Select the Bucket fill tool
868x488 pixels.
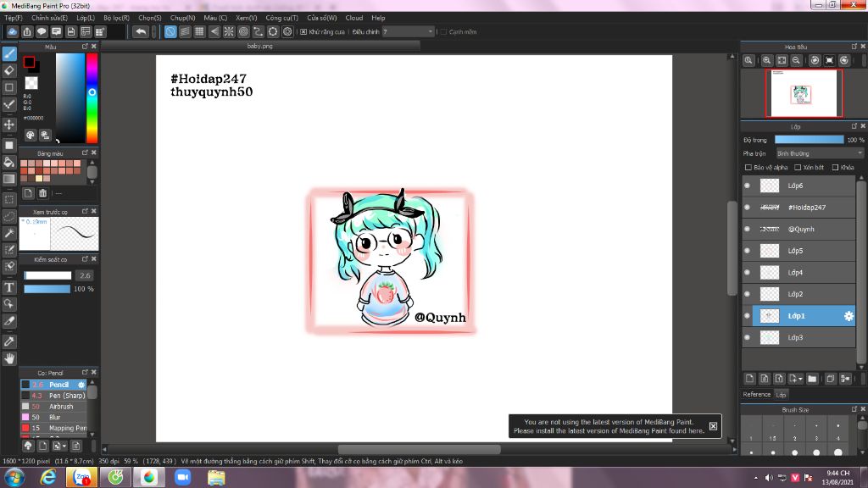point(9,162)
